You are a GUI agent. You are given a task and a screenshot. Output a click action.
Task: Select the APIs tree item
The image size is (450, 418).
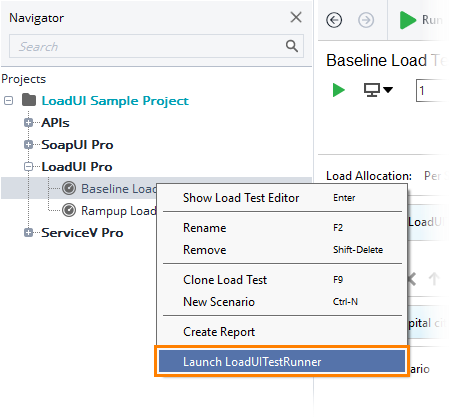pyautogui.click(x=55, y=123)
